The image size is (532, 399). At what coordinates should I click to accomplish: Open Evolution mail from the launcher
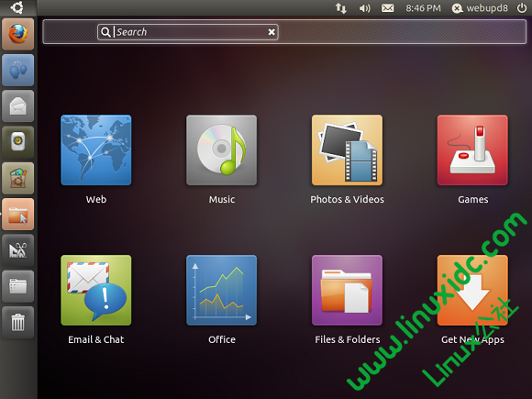pyautogui.click(x=18, y=106)
